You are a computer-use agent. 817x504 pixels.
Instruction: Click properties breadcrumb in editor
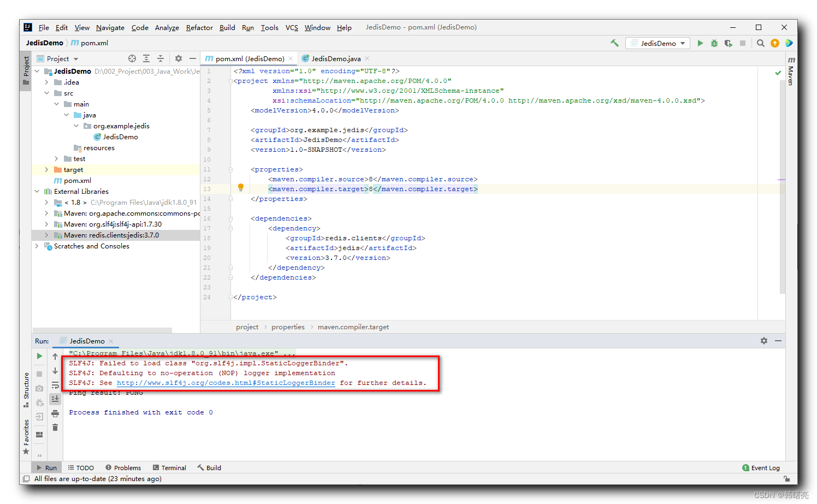pos(288,327)
